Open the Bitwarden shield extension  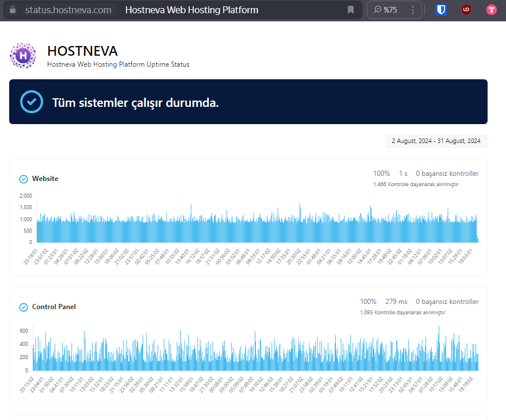coord(441,10)
